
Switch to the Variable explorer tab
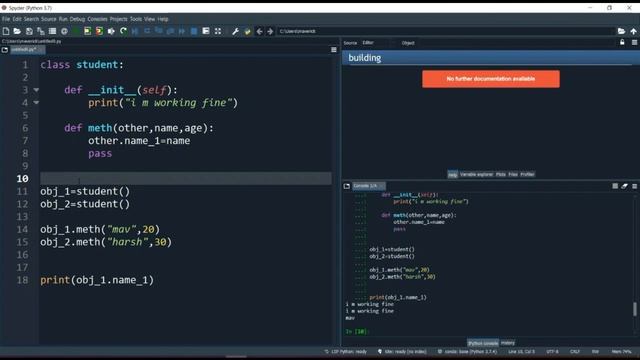(476, 174)
